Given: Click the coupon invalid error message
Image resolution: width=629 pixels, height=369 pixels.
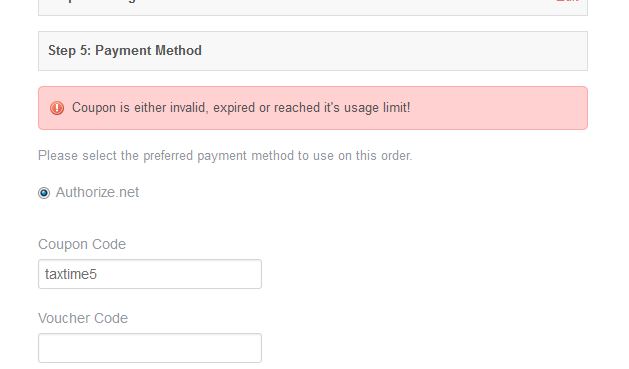Looking at the screenshot, I should 241,107.
